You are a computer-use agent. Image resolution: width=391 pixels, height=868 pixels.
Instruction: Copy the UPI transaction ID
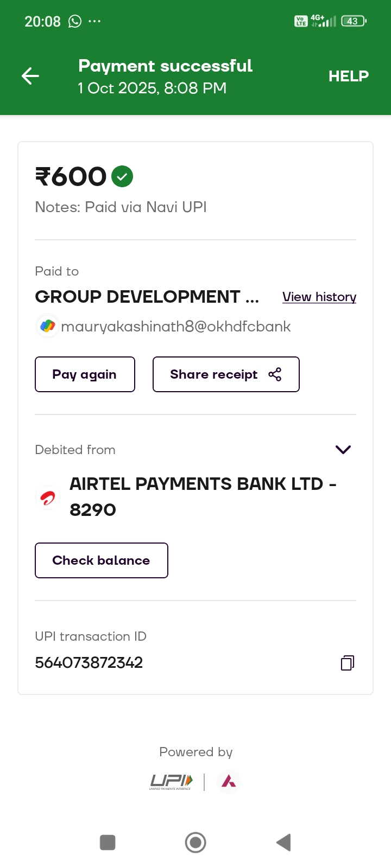(x=348, y=663)
